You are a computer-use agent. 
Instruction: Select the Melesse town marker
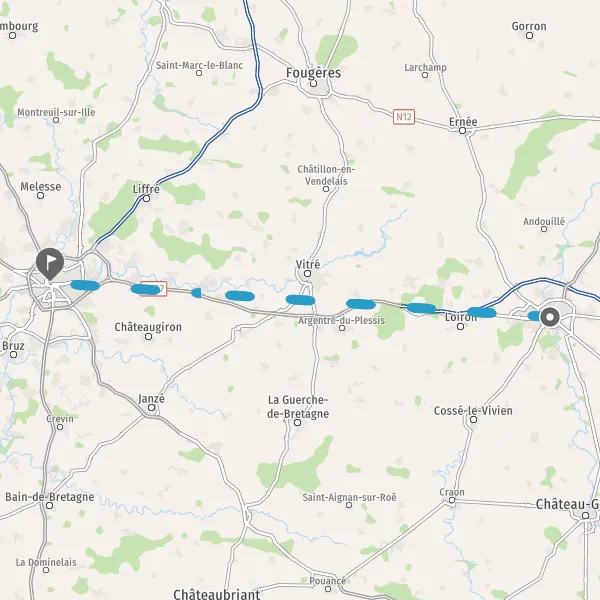point(40,196)
